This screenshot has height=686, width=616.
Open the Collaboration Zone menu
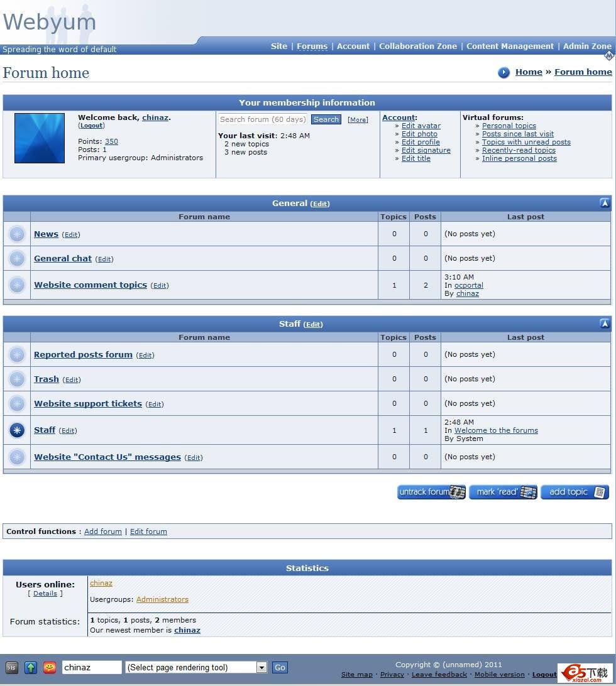pos(418,46)
